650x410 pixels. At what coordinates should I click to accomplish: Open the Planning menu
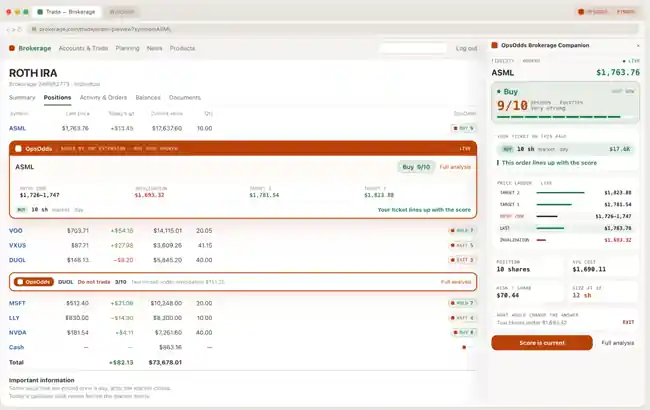tap(127, 48)
